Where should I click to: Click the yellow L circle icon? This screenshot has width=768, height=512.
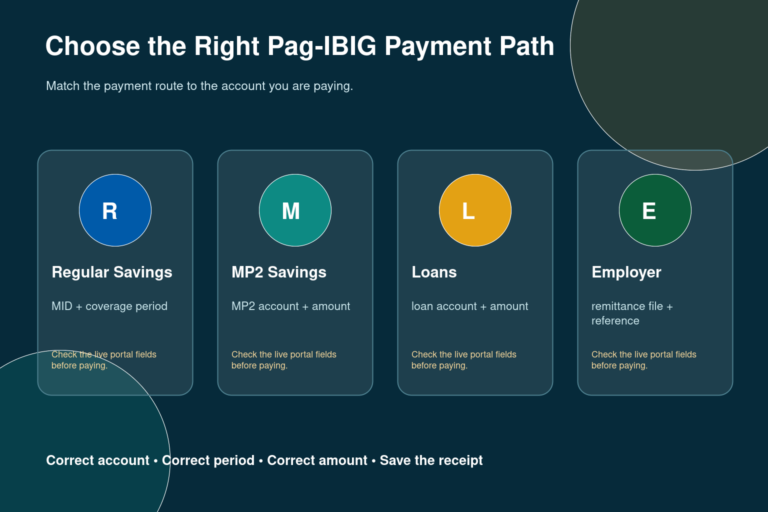[475, 210]
